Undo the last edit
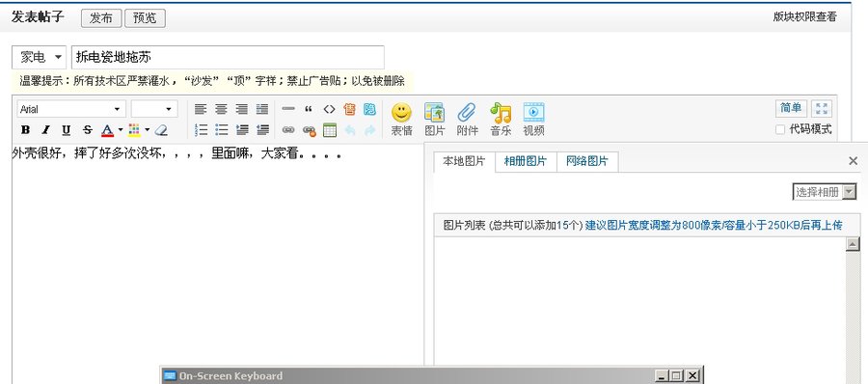The image size is (868, 384). (x=349, y=130)
